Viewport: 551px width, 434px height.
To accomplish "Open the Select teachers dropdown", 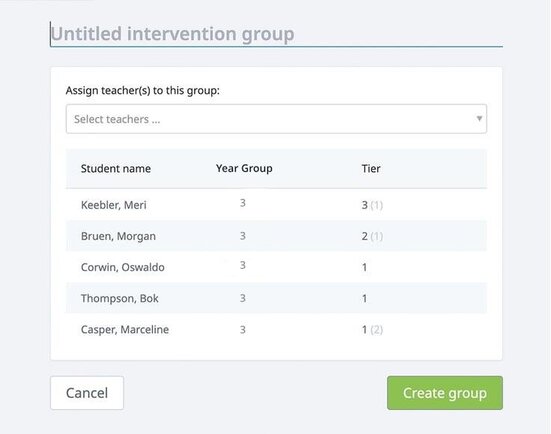I will tap(276, 119).
